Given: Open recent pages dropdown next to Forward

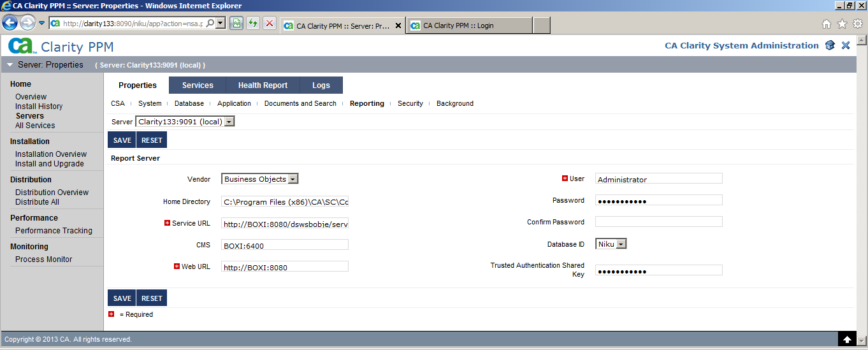Looking at the screenshot, I should (42, 24).
